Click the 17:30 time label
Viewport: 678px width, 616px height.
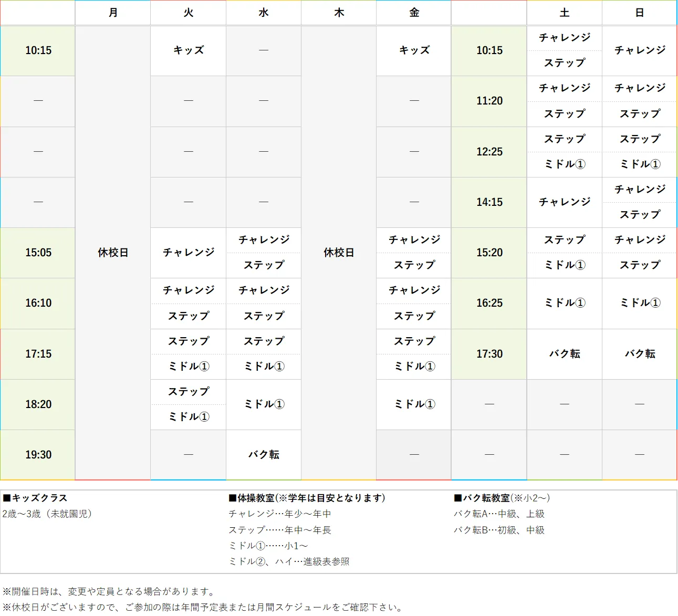point(488,354)
